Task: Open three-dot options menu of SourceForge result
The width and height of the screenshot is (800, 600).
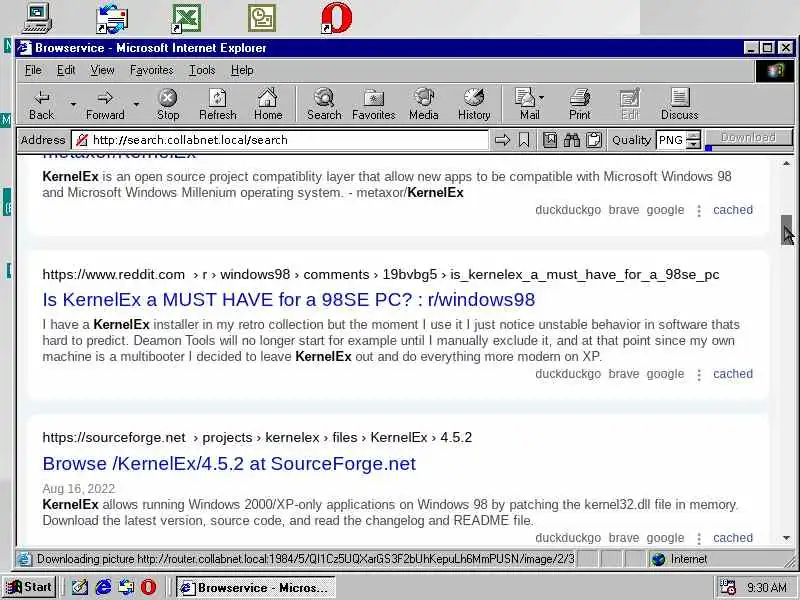Action: pos(699,539)
